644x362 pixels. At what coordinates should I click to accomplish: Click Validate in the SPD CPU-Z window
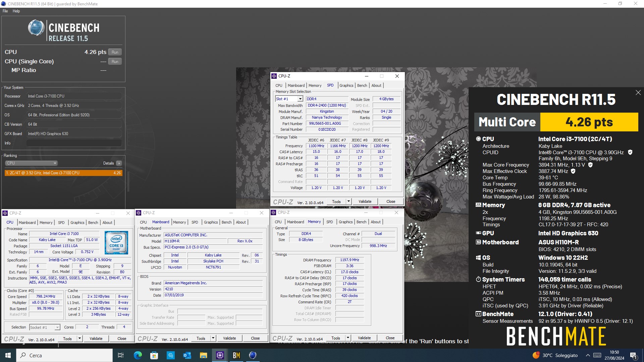(x=365, y=201)
